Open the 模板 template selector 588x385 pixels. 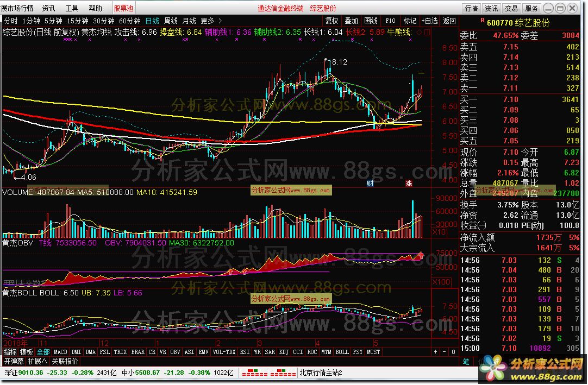point(27,352)
